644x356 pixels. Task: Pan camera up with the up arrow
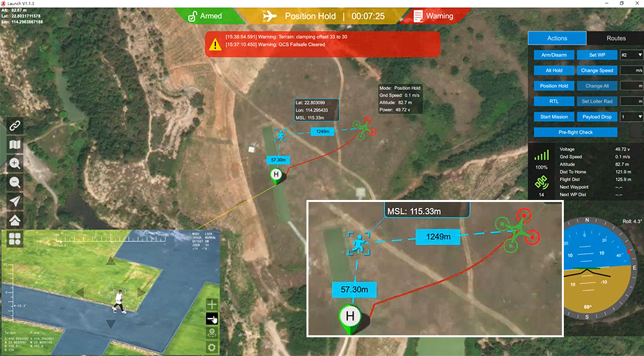click(x=112, y=261)
